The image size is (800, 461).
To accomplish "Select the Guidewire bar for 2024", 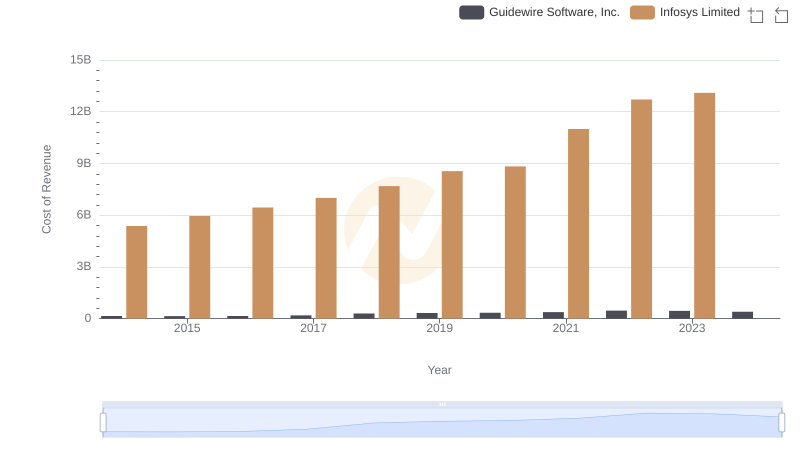I will click(742, 315).
